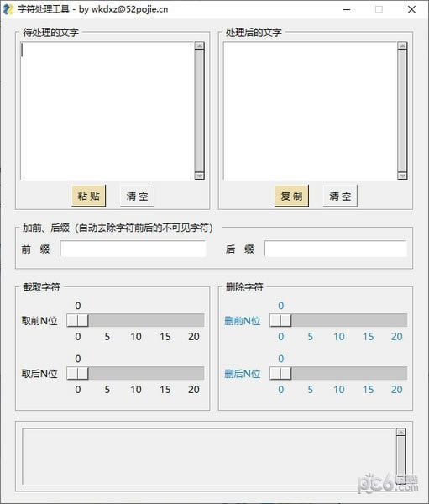
Task: Click the 复制 copy button
Action: coord(291,196)
